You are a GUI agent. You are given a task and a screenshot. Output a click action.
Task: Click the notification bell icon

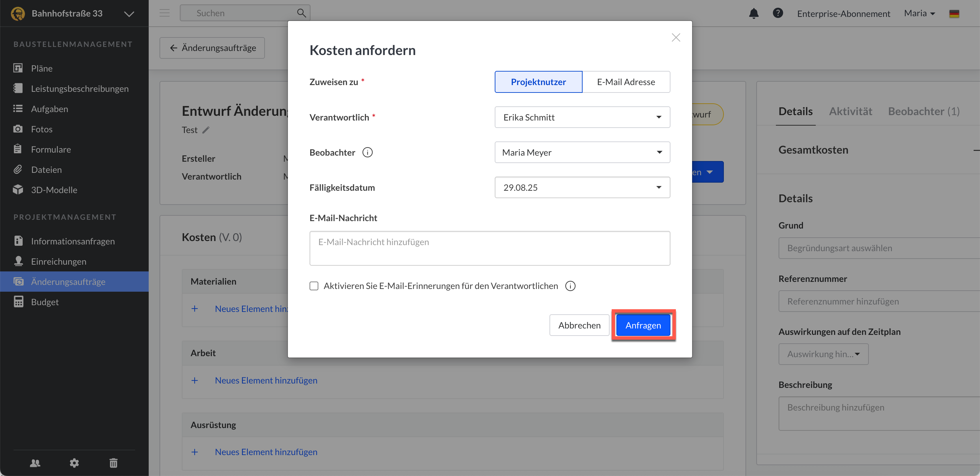tap(753, 14)
